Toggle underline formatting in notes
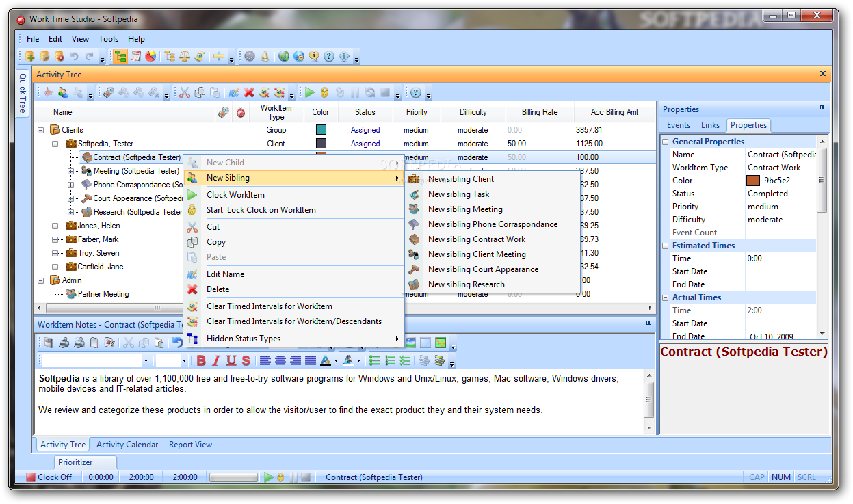Image resolution: width=853 pixels, height=504 pixels. tap(231, 360)
